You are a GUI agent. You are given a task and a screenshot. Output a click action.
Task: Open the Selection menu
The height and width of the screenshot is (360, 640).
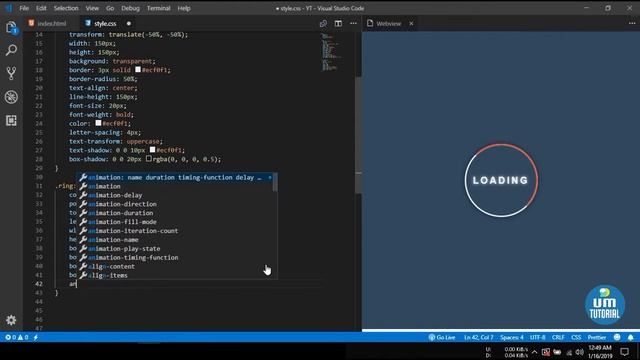coord(66,8)
